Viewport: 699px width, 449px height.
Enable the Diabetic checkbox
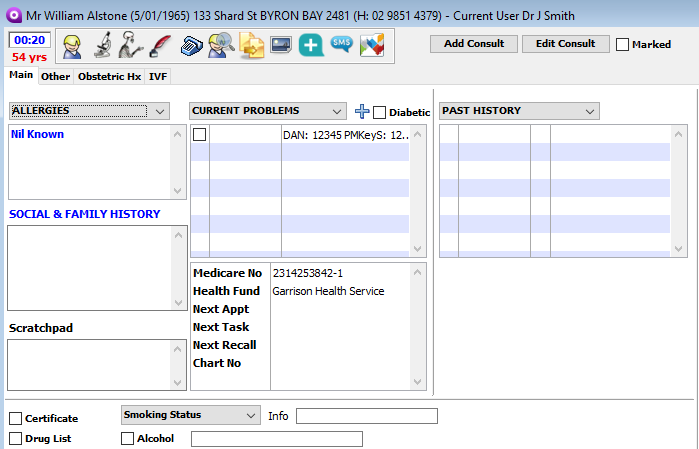[x=380, y=112]
